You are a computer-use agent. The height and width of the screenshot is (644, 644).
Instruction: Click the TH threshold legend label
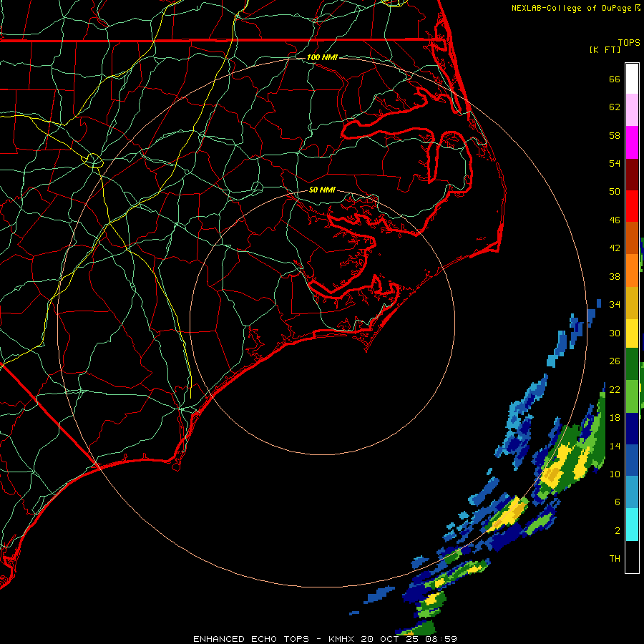[x=615, y=559]
